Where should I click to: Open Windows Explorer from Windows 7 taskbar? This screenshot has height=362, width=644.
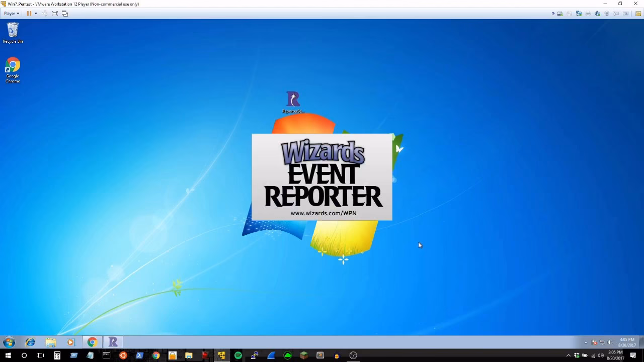coord(51,342)
